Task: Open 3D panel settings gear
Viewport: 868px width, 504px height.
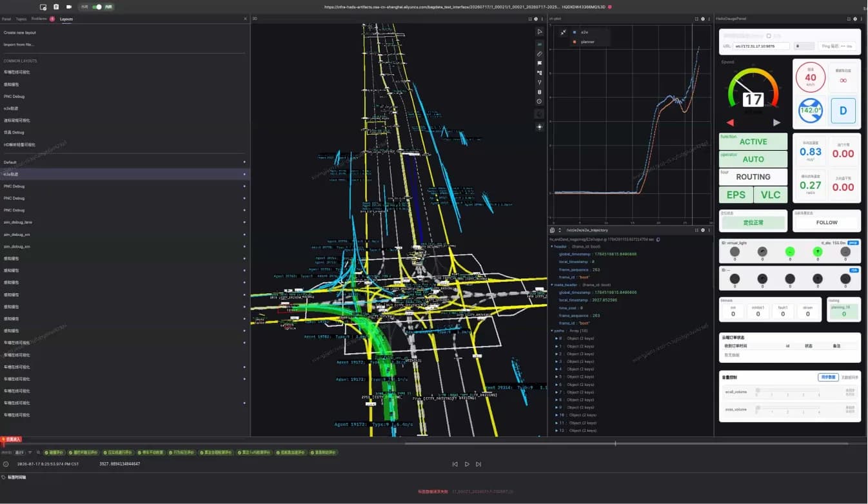Action: [535, 19]
